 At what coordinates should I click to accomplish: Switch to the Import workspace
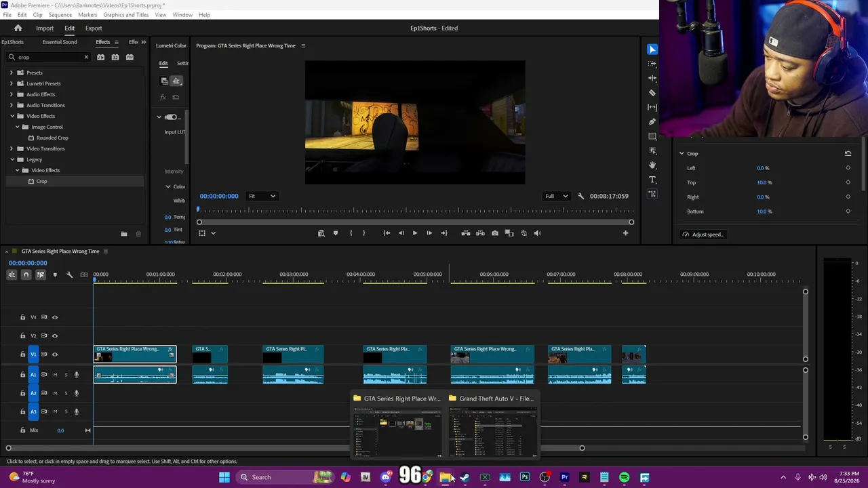45,28
